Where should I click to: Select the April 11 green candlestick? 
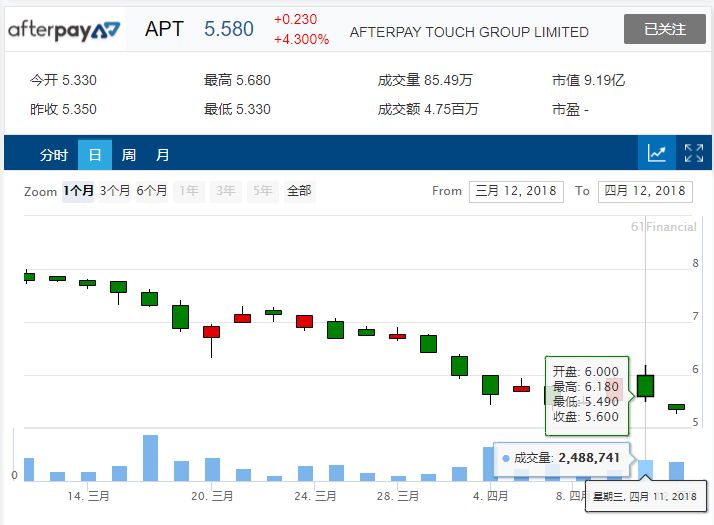645,386
